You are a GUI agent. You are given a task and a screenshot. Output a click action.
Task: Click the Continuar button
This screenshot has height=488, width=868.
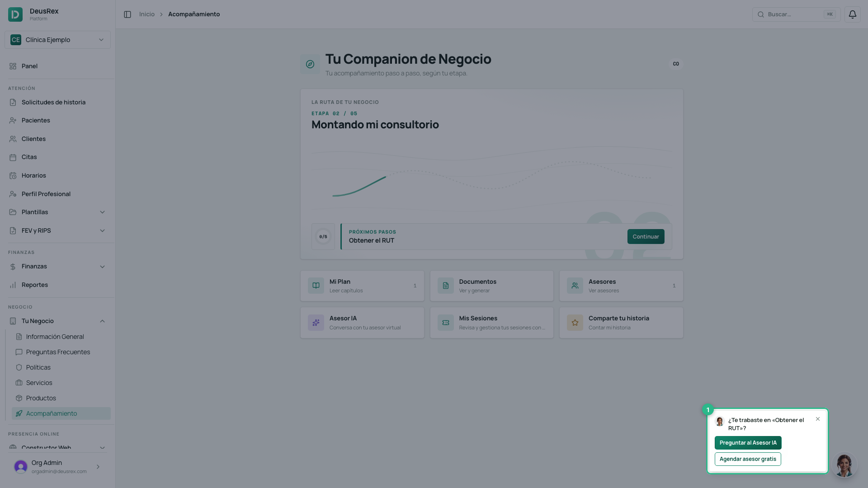[x=646, y=237]
